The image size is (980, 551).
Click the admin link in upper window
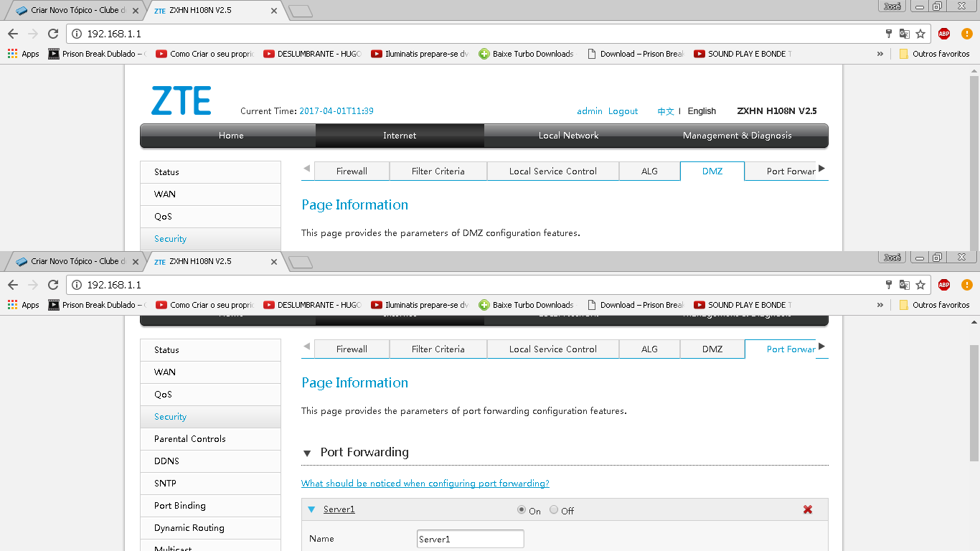point(590,111)
